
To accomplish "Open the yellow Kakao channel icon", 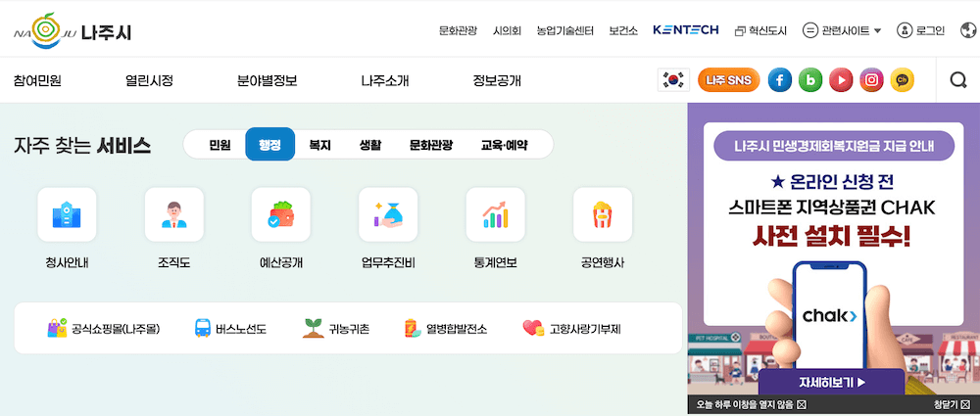I will [903, 80].
